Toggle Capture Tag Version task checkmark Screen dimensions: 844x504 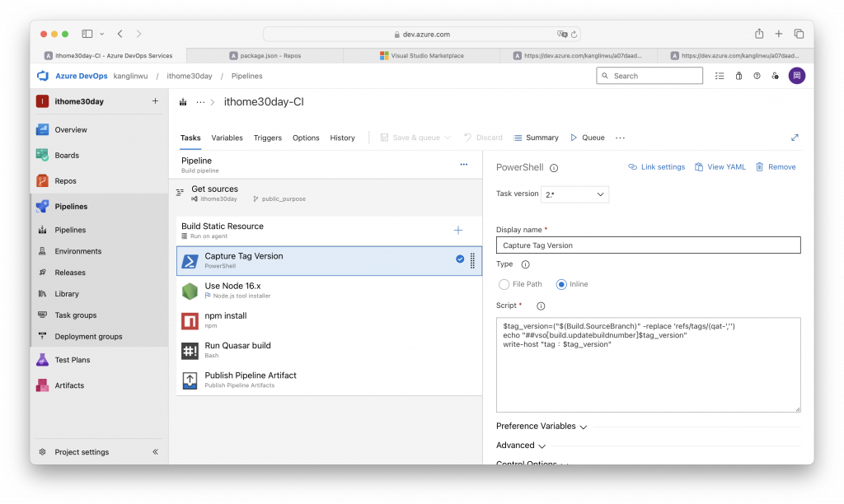(x=460, y=259)
